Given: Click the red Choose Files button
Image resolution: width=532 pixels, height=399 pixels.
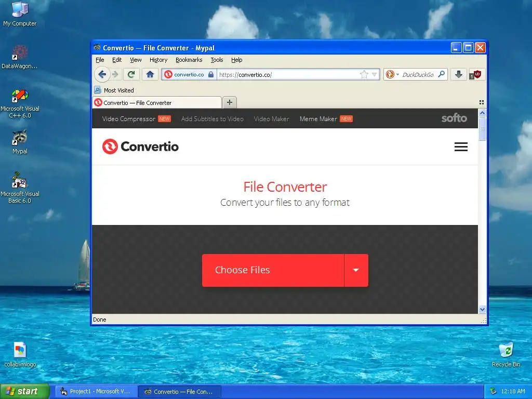Looking at the screenshot, I should [273, 270].
